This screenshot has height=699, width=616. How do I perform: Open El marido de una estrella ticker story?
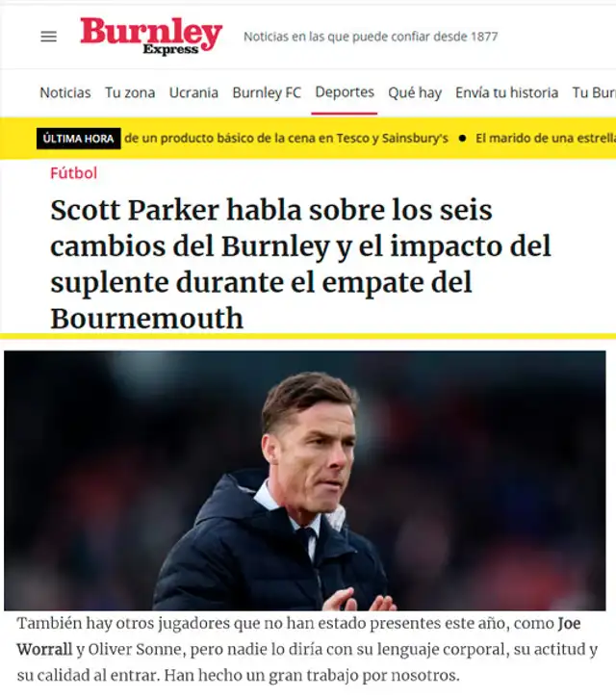point(546,139)
